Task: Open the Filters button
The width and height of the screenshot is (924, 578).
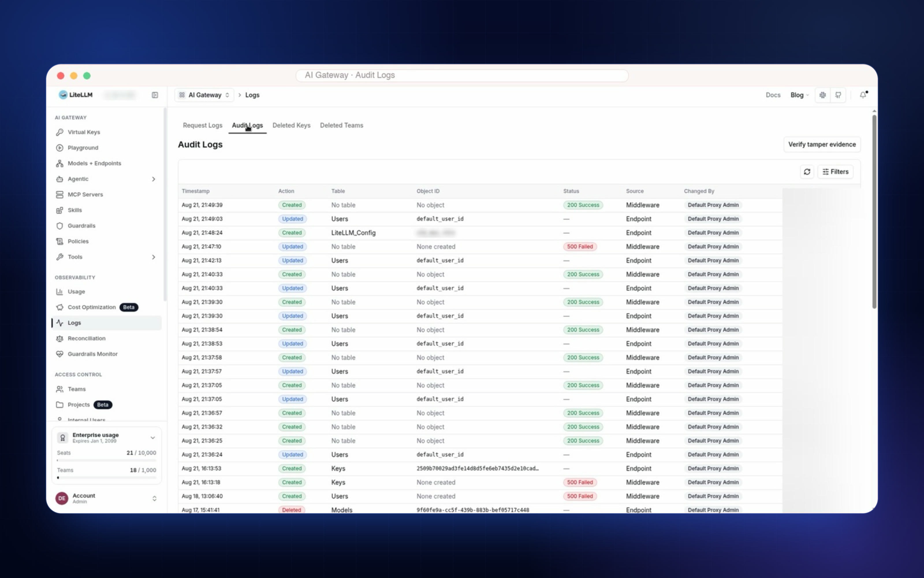Action: pyautogui.click(x=835, y=172)
